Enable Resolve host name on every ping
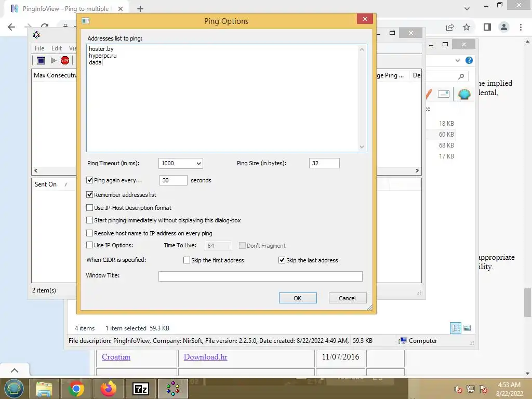 [x=89, y=233]
